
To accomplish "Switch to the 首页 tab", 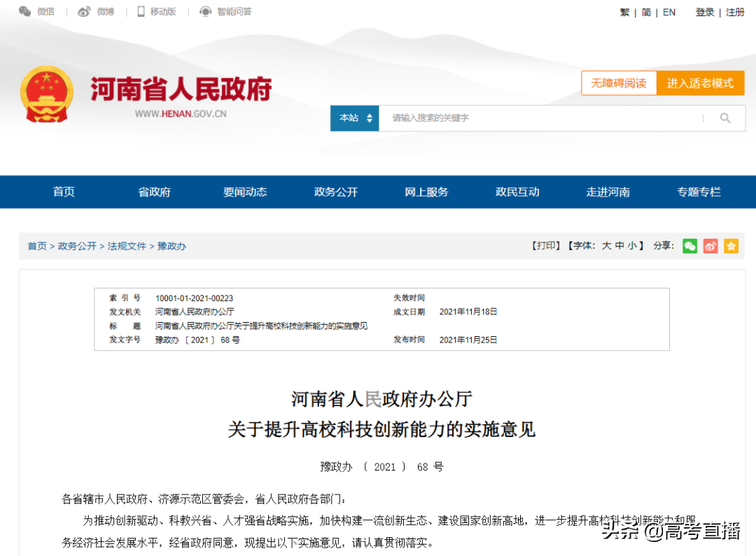I will [64, 192].
